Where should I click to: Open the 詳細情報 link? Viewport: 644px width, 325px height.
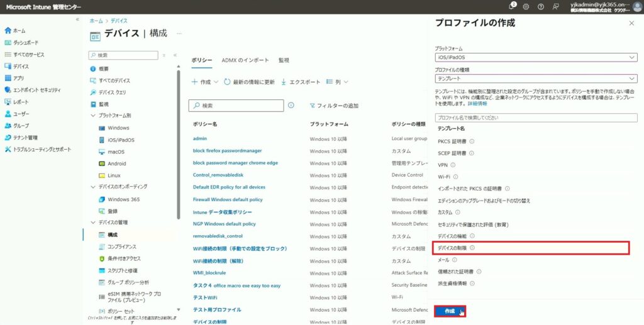tap(477, 103)
